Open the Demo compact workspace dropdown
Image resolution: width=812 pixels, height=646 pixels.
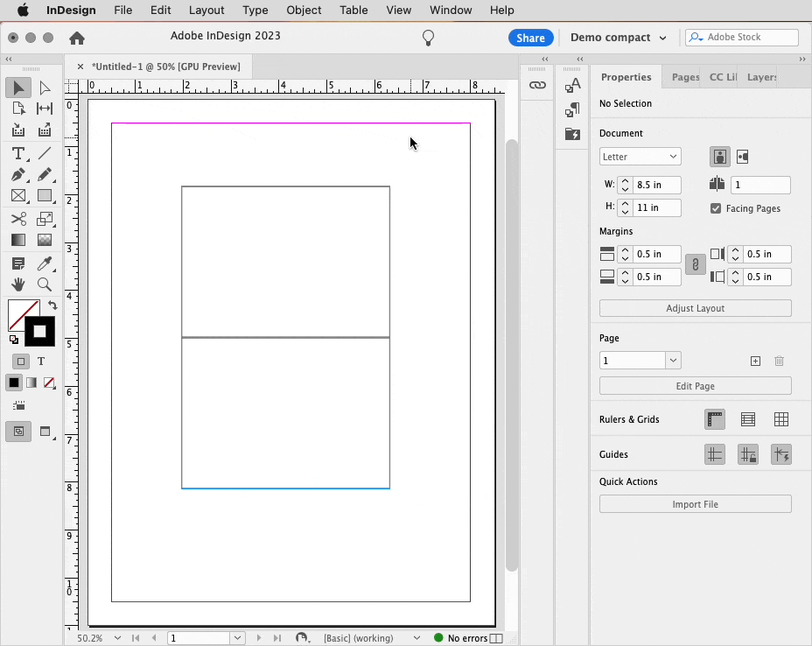(x=618, y=38)
